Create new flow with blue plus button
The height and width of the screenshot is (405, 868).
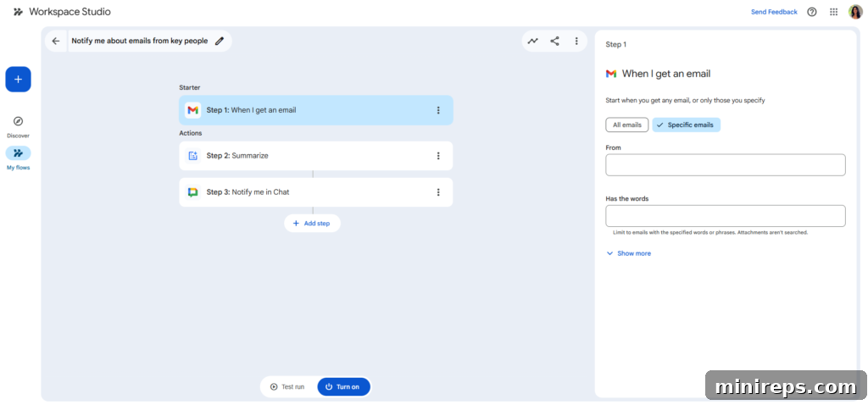[19, 79]
